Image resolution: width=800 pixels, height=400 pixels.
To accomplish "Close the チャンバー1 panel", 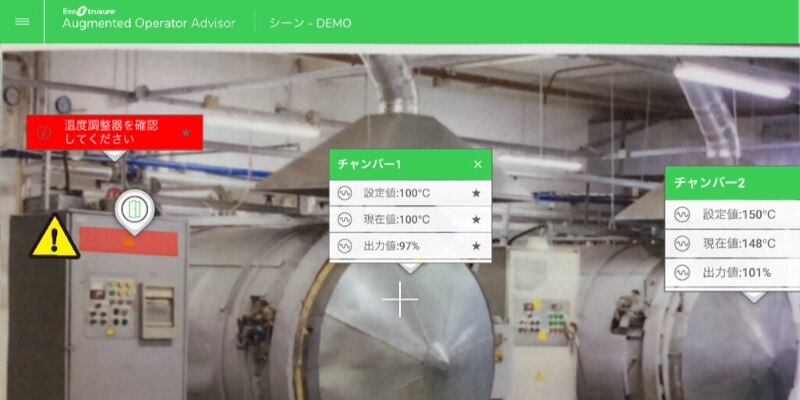I will [x=478, y=164].
